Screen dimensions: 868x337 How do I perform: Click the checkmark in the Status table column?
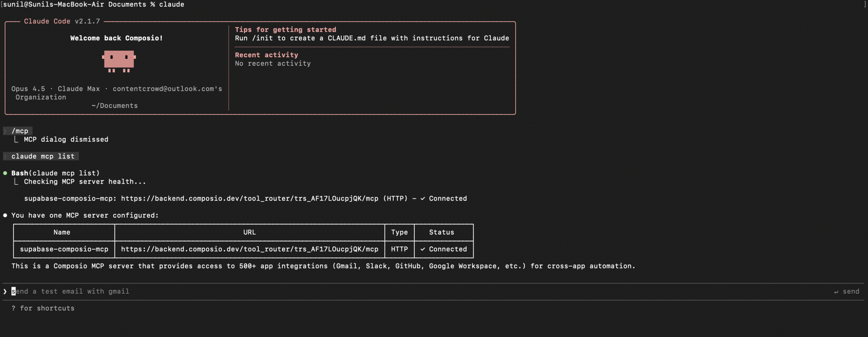coord(422,249)
